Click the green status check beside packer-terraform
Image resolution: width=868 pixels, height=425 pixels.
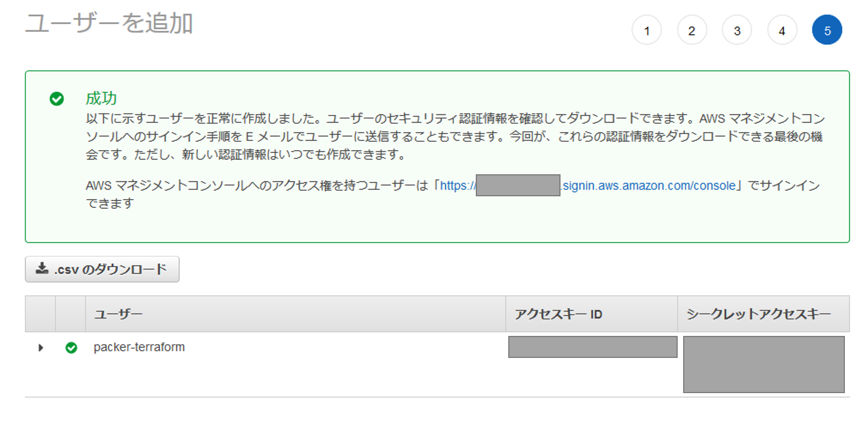point(71,347)
